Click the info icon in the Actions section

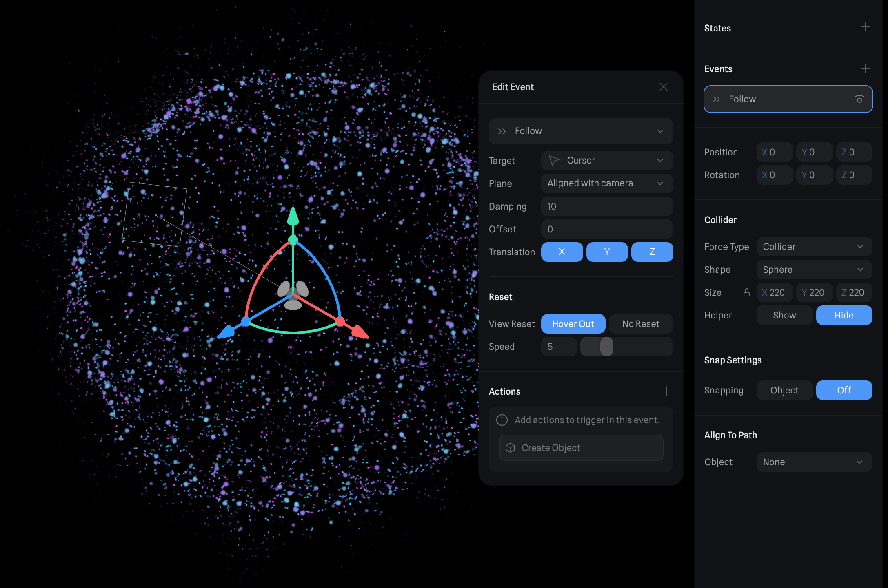click(502, 420)
